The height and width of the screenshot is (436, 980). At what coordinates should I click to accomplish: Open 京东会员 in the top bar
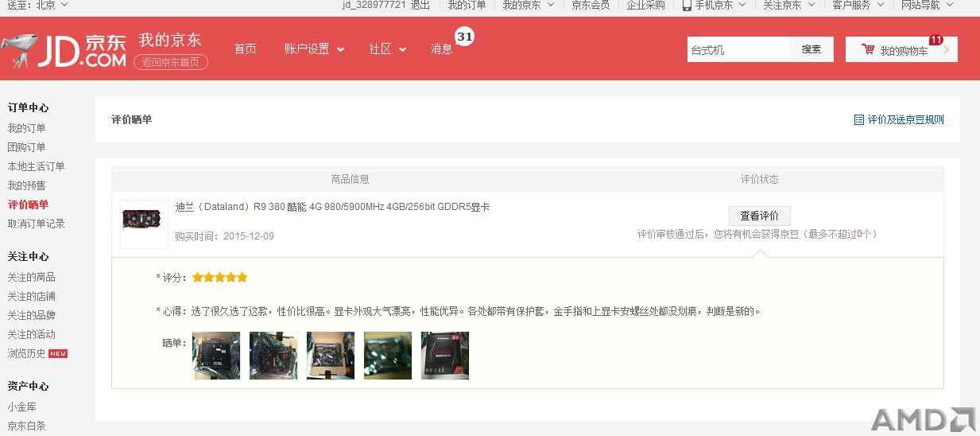pos(591,5)
